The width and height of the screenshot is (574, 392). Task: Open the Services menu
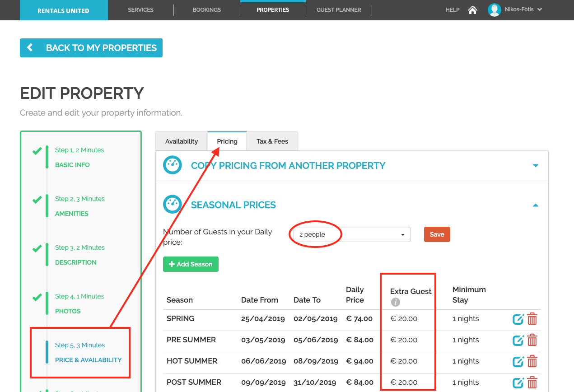coord(140,10)
